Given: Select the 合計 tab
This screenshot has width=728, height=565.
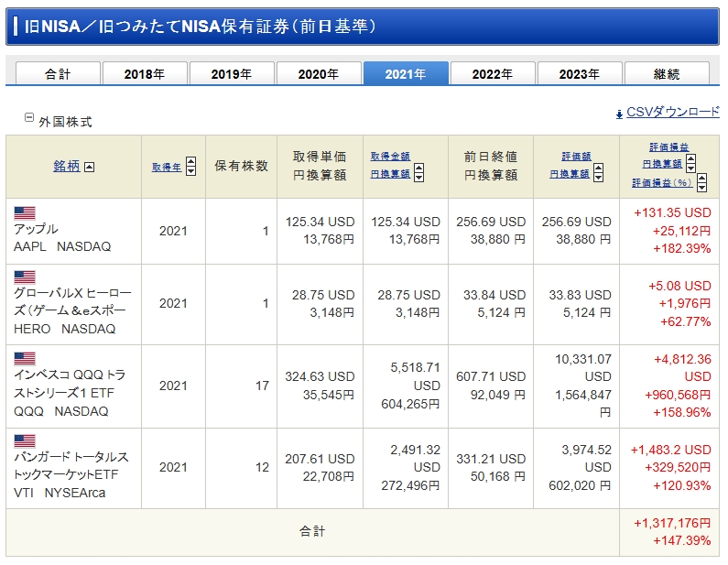Looking at the screenshot, I should 57,74.
